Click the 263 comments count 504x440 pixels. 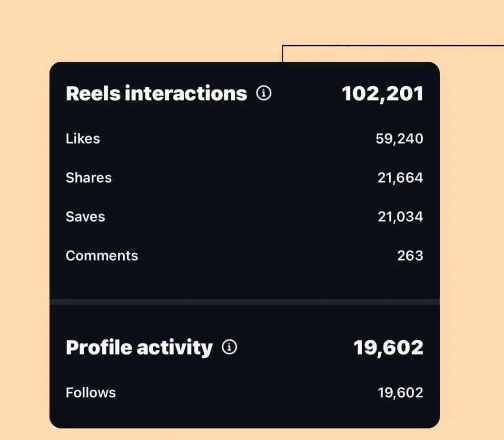410,256
